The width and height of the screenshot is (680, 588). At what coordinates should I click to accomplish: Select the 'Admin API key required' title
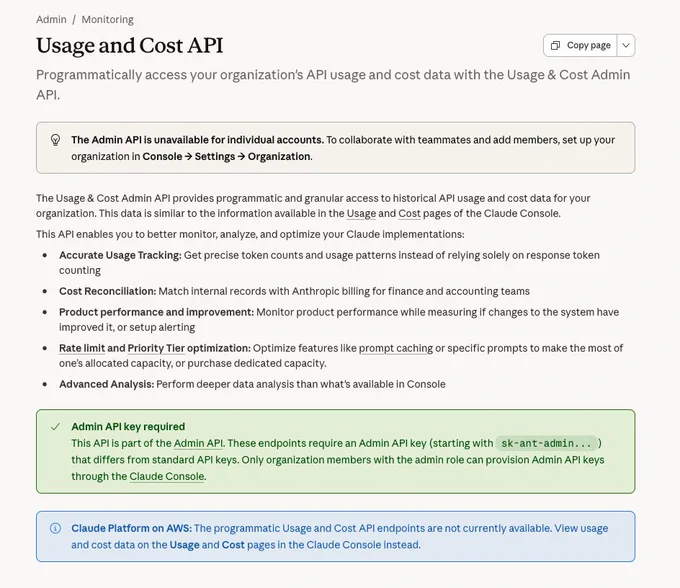coord(128,427)
